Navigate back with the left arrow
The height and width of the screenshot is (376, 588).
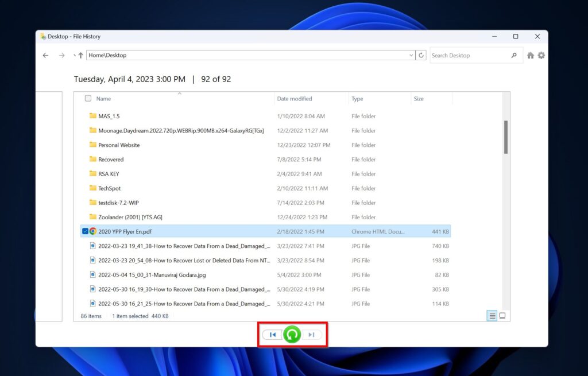click(46, 56)
